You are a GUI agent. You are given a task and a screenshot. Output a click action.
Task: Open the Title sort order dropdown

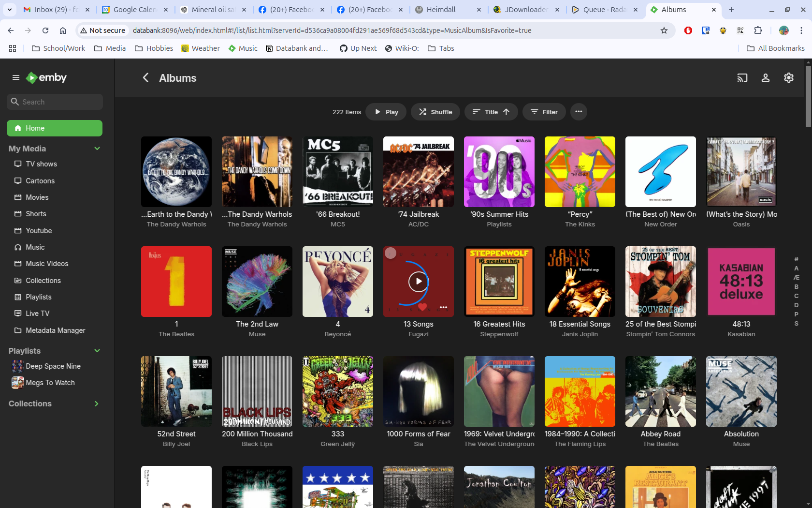click(491, 112)
